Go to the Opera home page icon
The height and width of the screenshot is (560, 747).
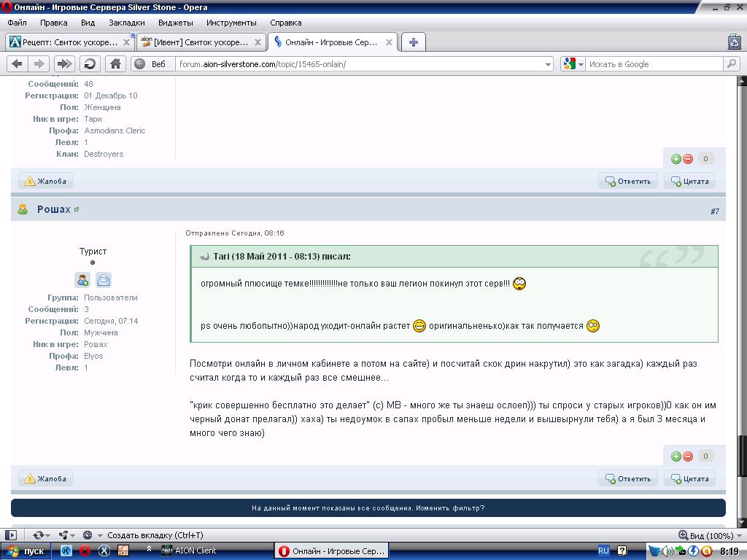point(115,64)
